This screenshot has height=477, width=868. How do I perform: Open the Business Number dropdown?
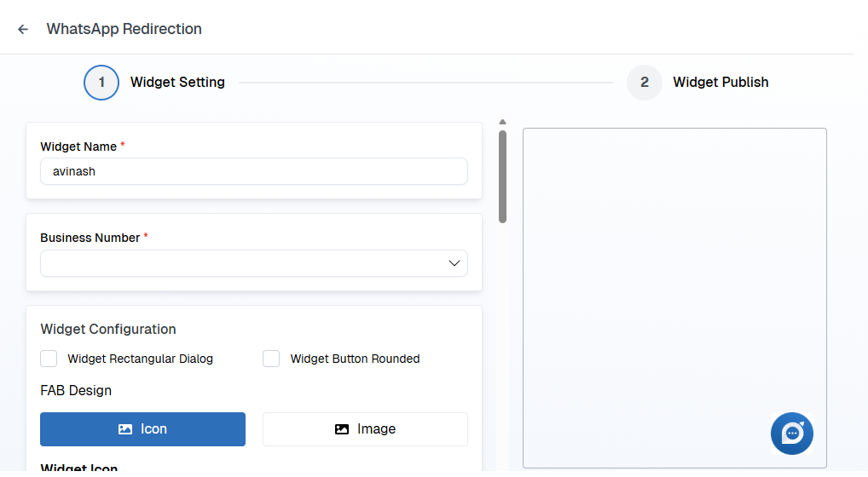tap(254, 263)
